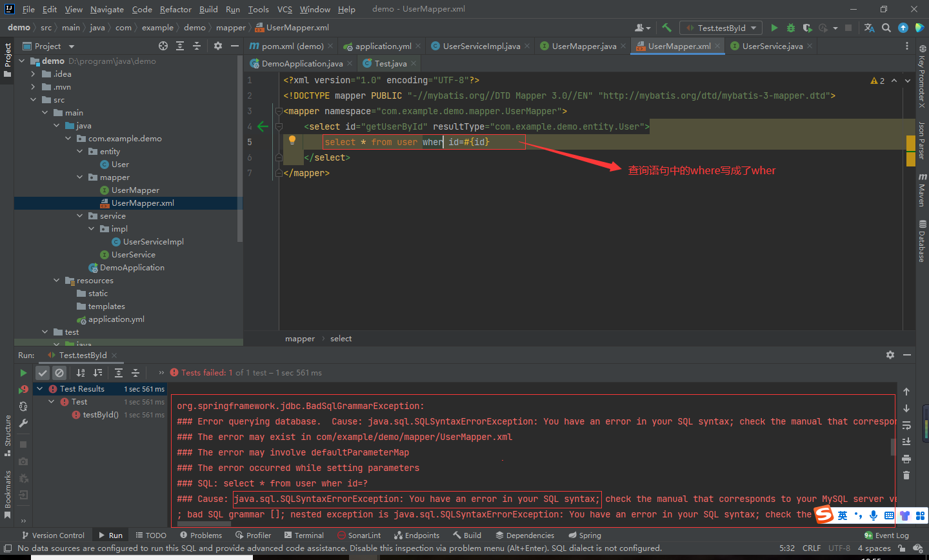
Task: Open user account dropdown in toolbar
Action: (643, 28)
